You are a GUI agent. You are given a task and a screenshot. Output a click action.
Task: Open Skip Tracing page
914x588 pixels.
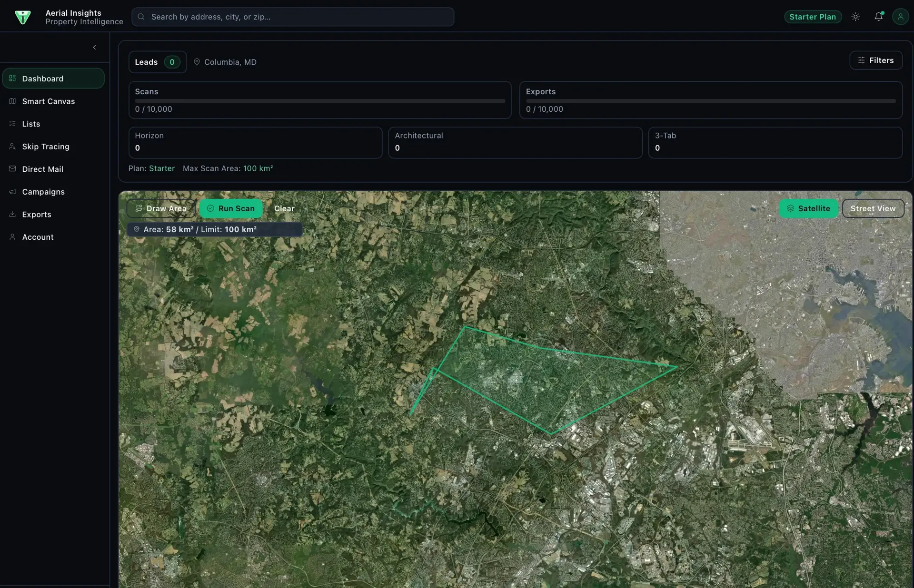coord(53,147)
